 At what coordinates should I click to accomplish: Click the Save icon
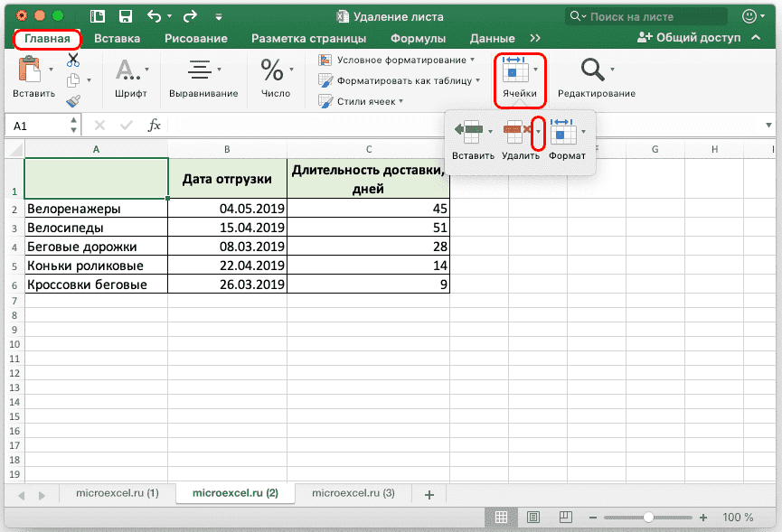(126, 16)
